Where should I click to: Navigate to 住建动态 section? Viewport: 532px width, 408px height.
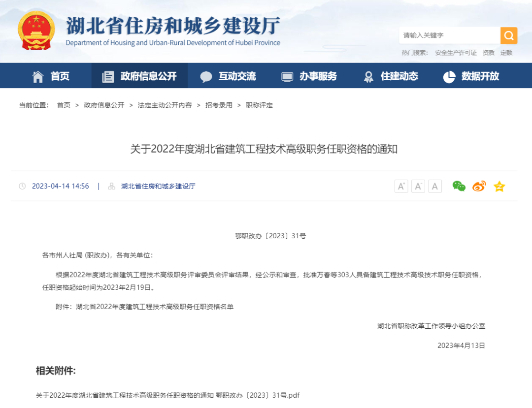coord(391,76)
